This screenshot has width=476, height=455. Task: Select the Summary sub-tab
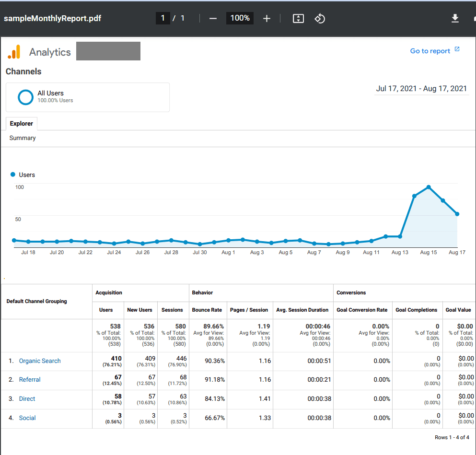[23, 138]
